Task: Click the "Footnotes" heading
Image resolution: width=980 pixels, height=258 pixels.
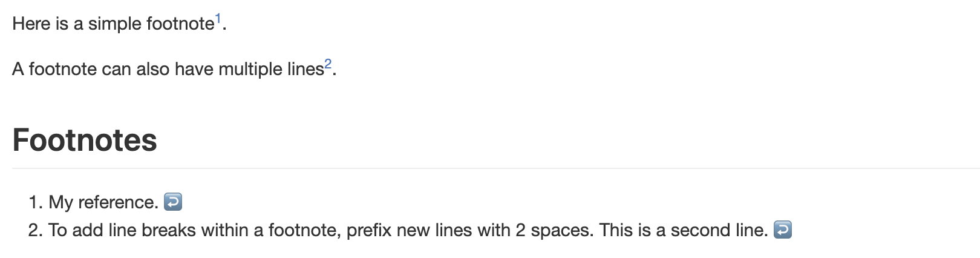Action: [85, 141]
